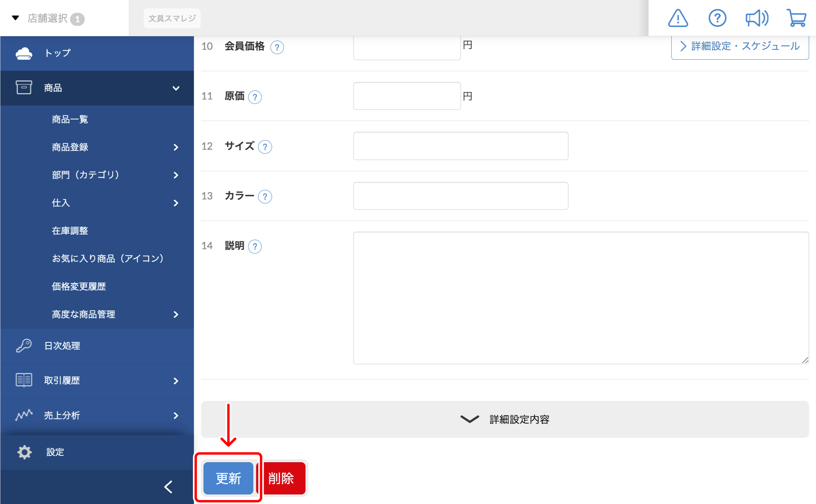Open the 店舗選択 store dropdown

[48, 18]
